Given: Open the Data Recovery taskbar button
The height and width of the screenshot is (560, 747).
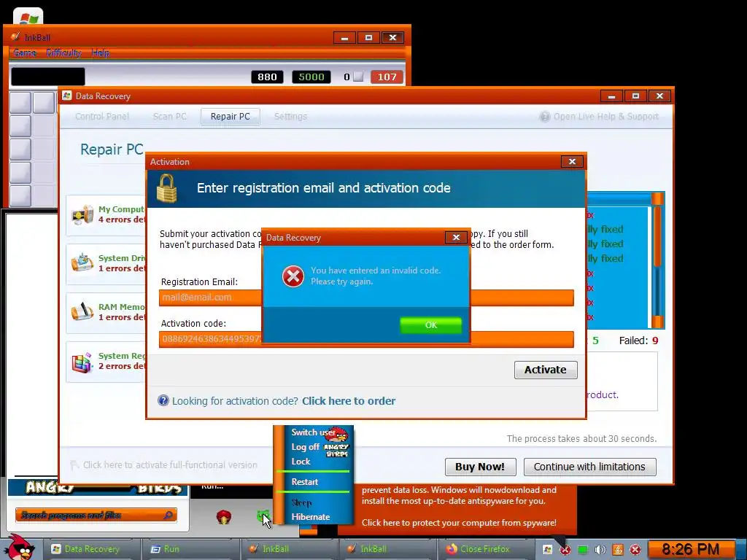Looking at the screenshot, I should [92, 549].
